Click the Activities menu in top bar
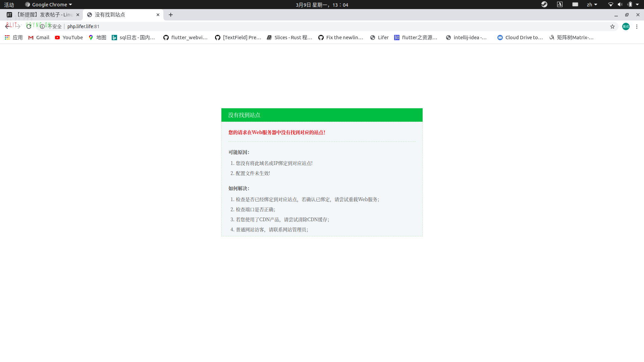644x362 pixels. (x=9, y=5)
